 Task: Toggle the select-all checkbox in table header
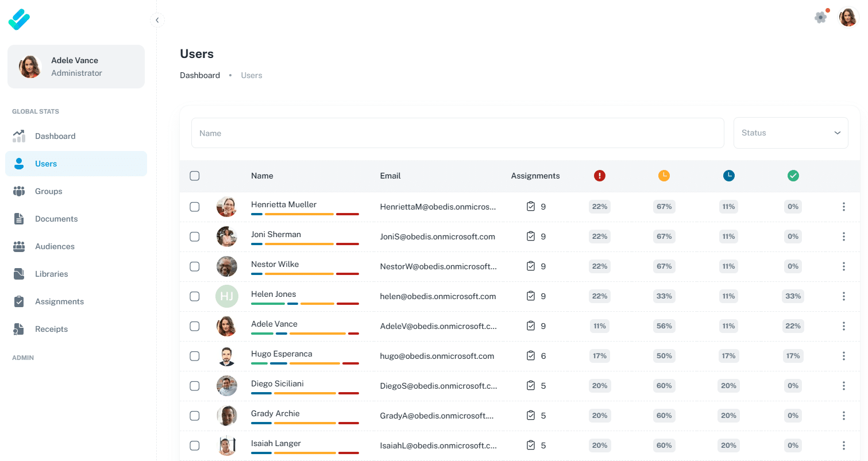click(x=195, y=176)
